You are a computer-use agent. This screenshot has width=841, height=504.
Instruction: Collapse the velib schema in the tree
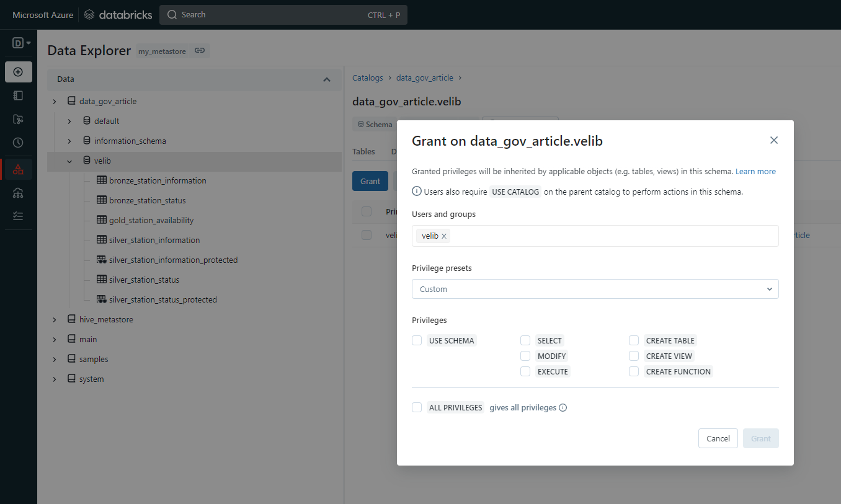pos(69,161)
